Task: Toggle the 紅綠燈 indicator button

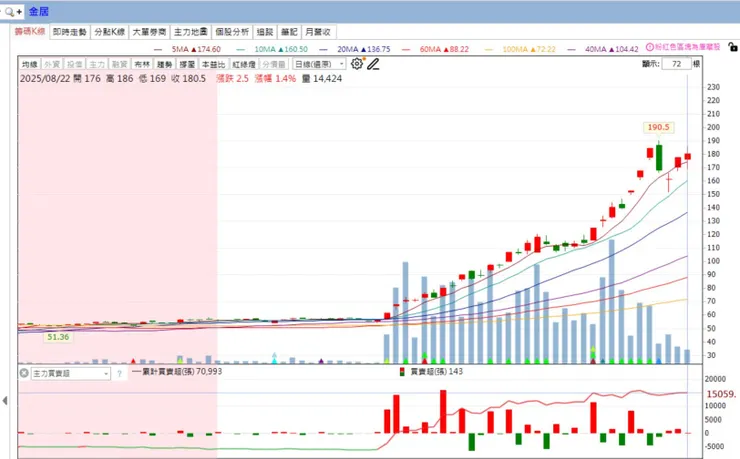Action: tap(244, 64)
